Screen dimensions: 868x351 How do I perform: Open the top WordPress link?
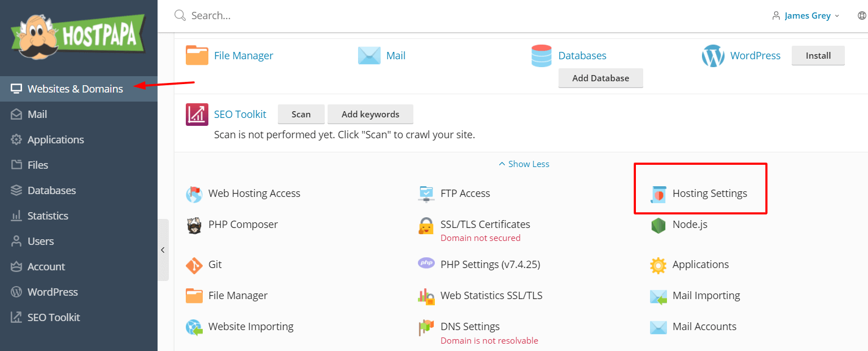pyautogui.click(x=755, y=55)
